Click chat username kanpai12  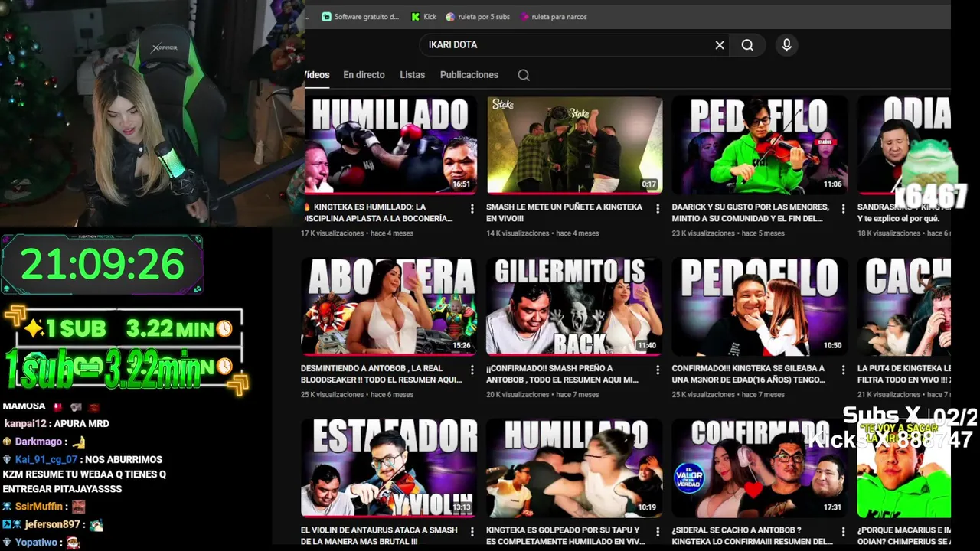coord(26,424)
